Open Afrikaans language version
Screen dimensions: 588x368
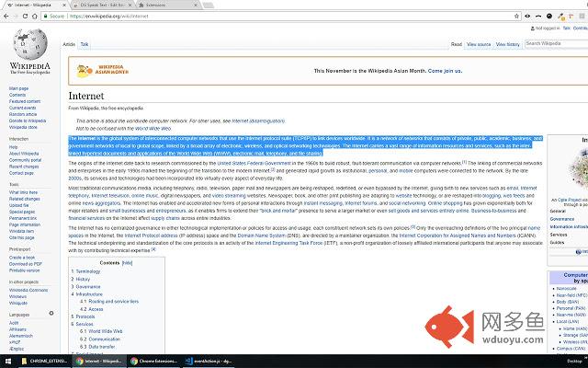tap(17, 329)
